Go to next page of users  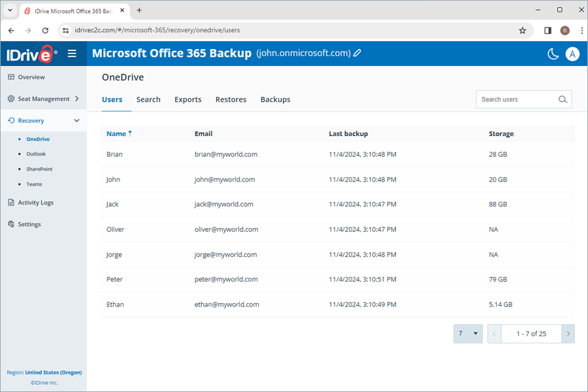click(x=568, y=333)
